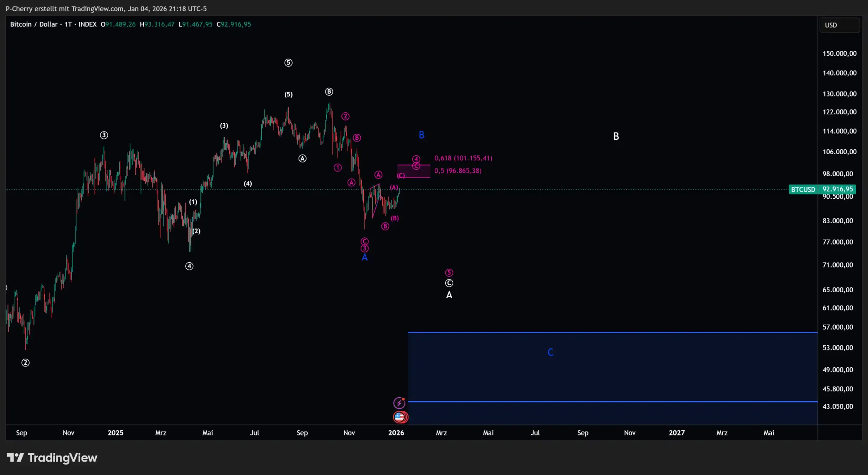Open the INDEX exchange selector
Viewport: 868px width, 475px height.
(x=88, y=24)
